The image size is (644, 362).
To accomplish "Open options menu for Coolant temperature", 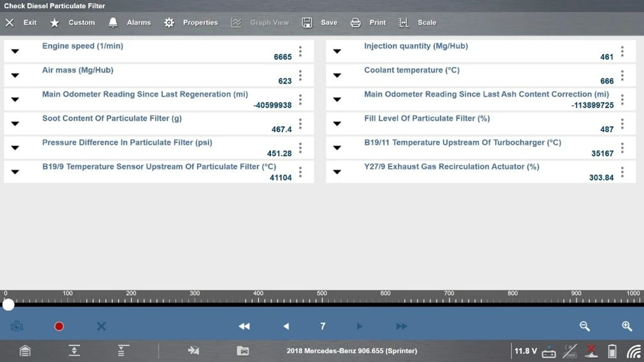I will 622,76.
